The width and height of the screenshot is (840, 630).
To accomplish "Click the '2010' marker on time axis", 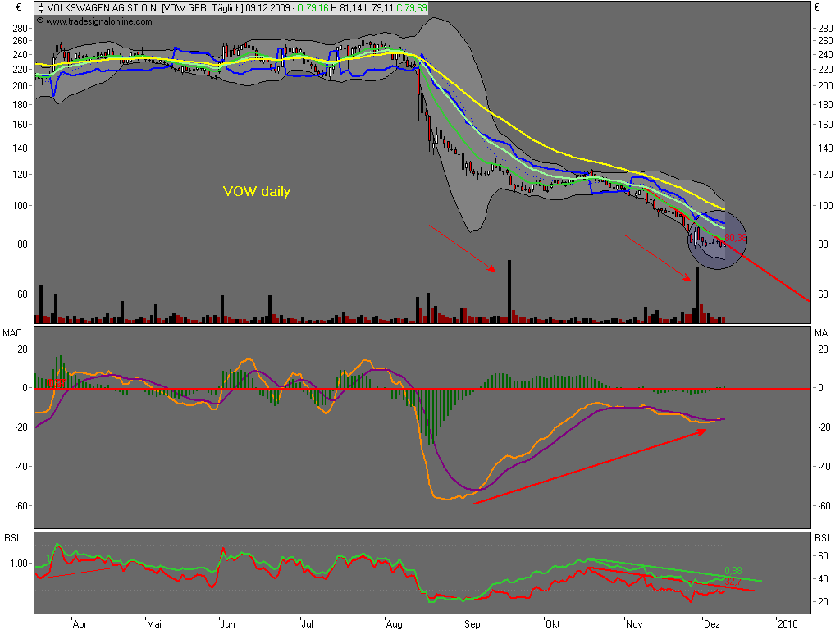I will pos(786,623).
